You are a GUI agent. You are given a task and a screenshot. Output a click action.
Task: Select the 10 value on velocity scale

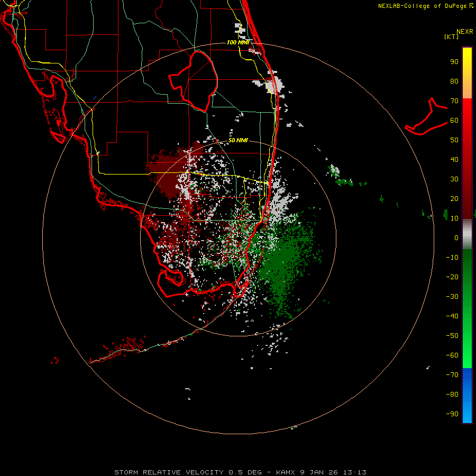[x=454, y=218]
